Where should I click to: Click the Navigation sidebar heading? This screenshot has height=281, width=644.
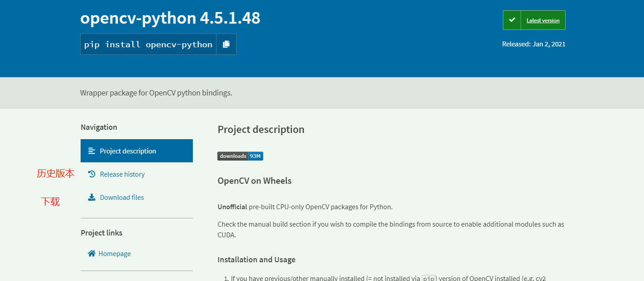99,127
